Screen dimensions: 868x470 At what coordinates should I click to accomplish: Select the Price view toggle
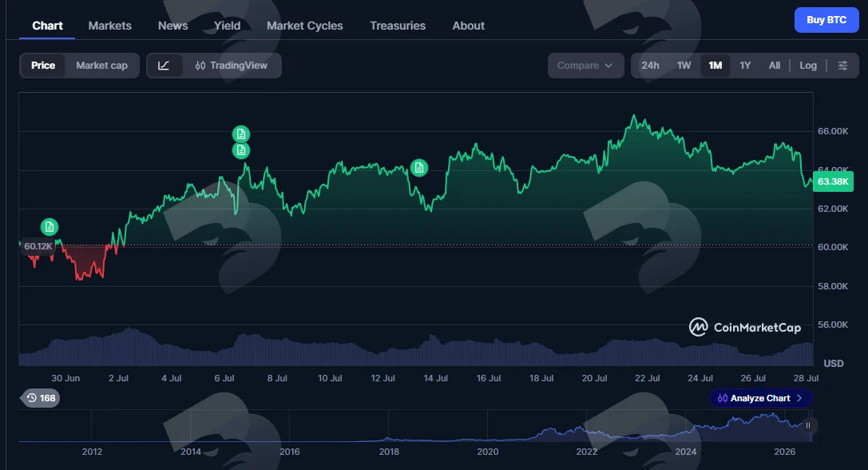[x=42, y=66]
